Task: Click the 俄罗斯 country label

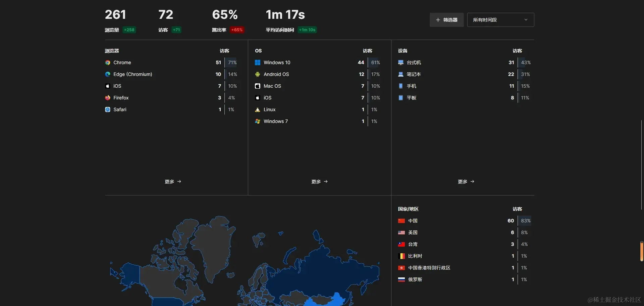Action: point(415,279)
